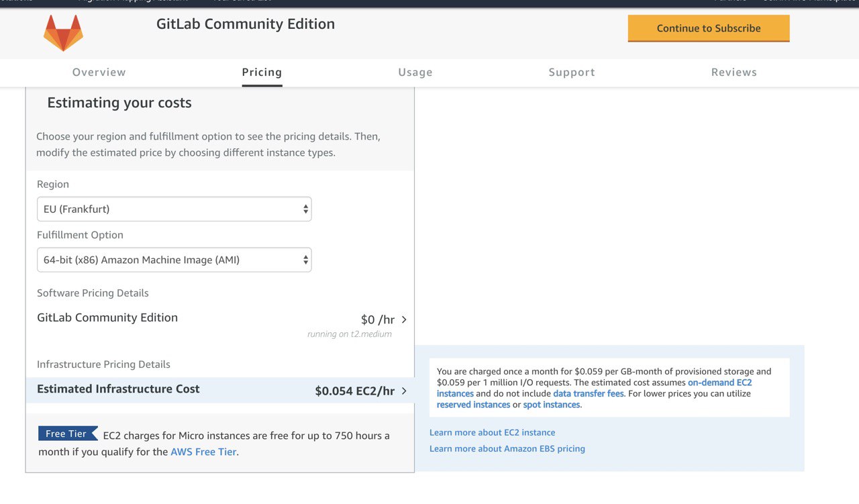Click the $0.054 EC2/hr price

(x=354, y=391)
